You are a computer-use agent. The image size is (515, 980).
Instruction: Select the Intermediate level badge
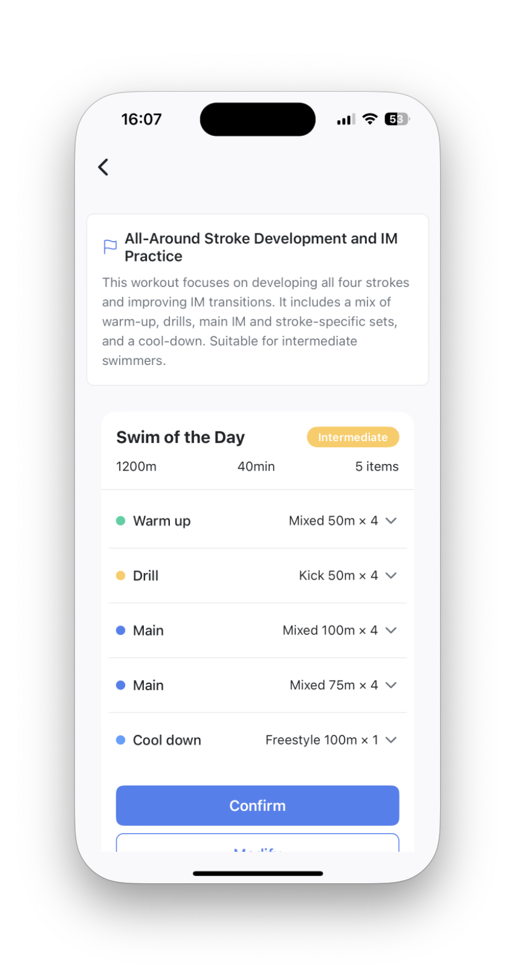coord(353,437)
